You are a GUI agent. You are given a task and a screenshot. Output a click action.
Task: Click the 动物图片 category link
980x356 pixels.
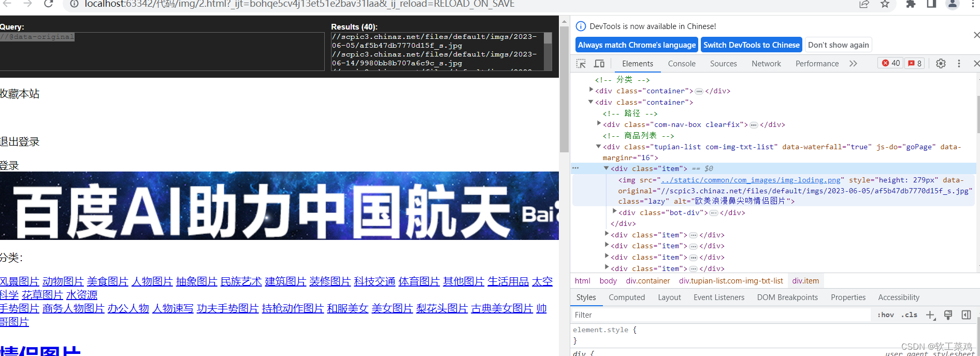pos(63,281)
